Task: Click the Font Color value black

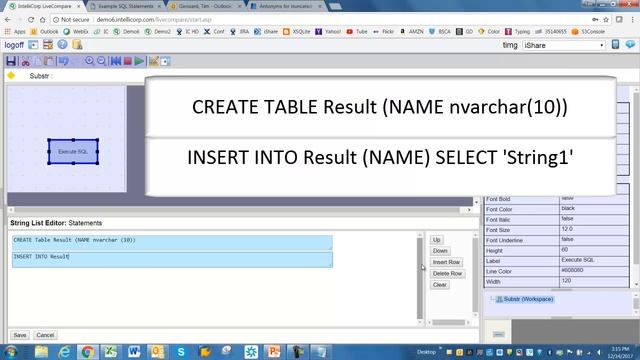Action: (594, 209)
